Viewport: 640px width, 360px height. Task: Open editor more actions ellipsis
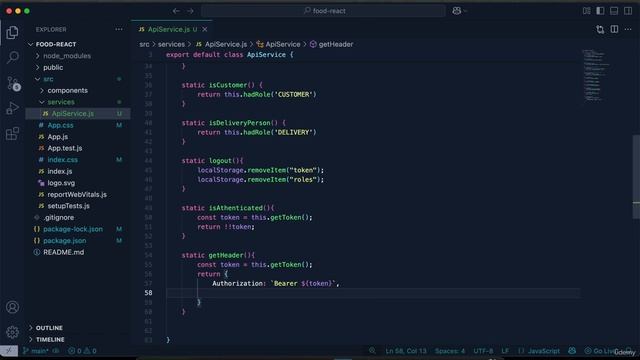point(628,29)
